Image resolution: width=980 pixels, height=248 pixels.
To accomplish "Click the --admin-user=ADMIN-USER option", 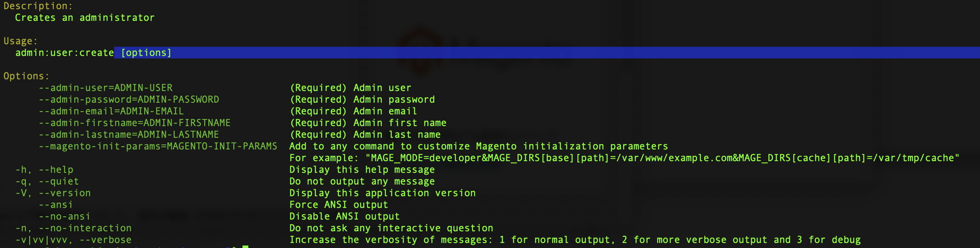I will (105, 88).
